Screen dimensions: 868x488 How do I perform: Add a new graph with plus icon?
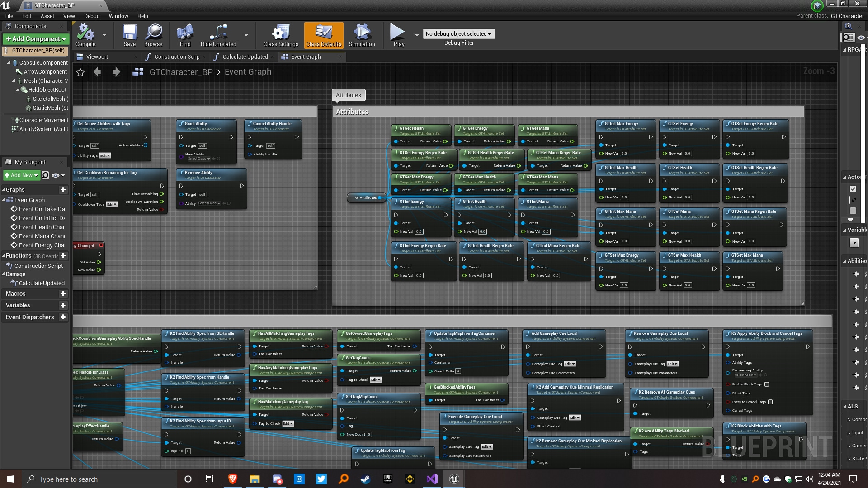63,190
